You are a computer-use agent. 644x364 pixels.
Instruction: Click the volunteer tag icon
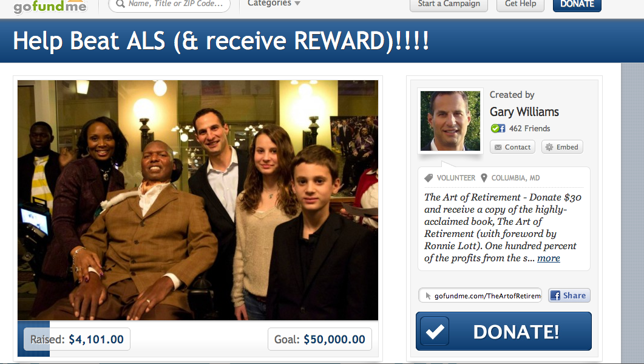(x=429, y=177)
